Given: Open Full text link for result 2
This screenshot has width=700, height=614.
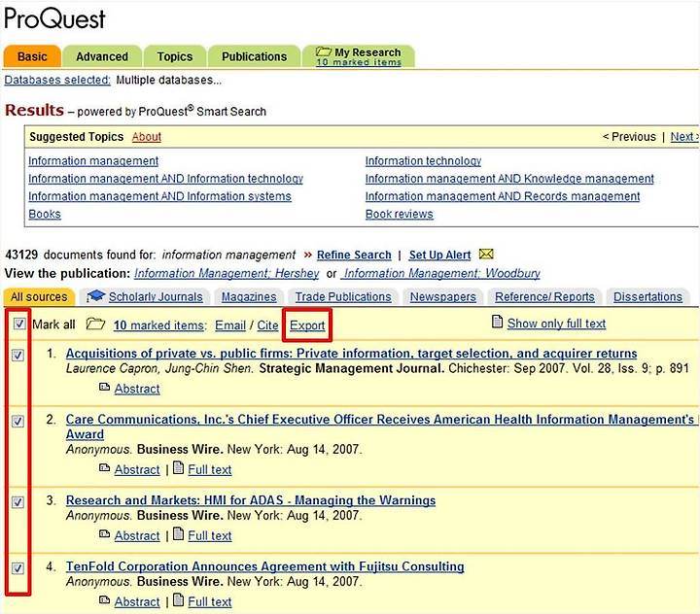Looking at the screenshot, I should [x=210, y=470].
